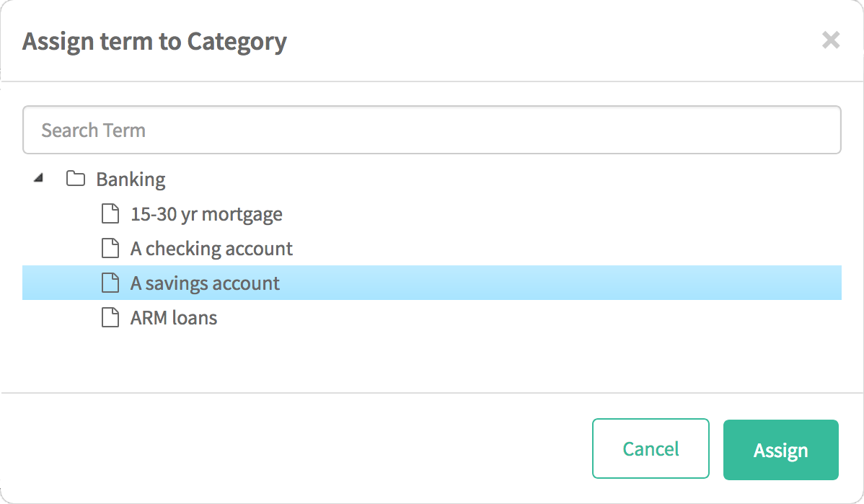
Task: Click the 15-30 yr mortgage document icon
Action: (110, 213)
